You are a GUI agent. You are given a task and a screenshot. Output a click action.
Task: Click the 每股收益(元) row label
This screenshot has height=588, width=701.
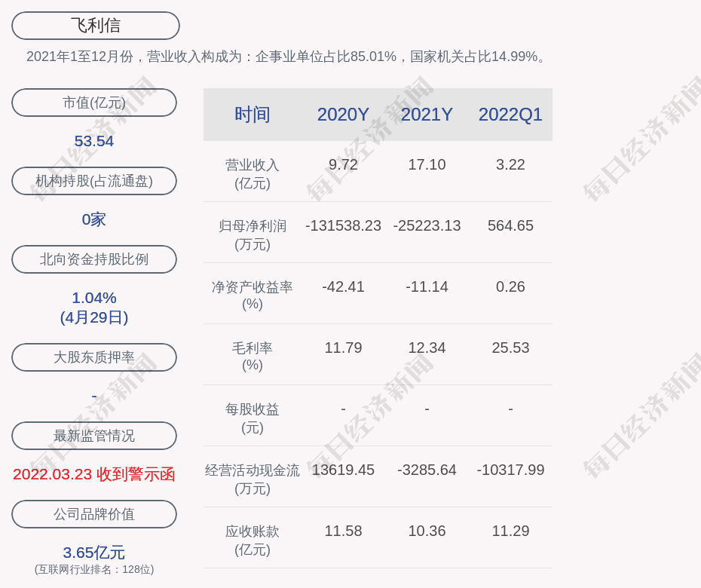(x=253, y=418)
